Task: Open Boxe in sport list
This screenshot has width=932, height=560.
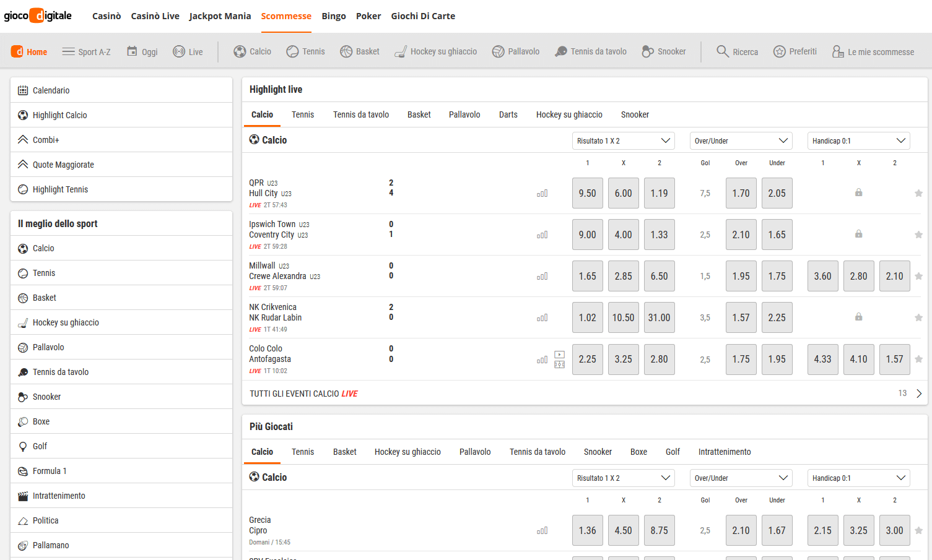Action: pyautogui.click(x=121, y=421)
